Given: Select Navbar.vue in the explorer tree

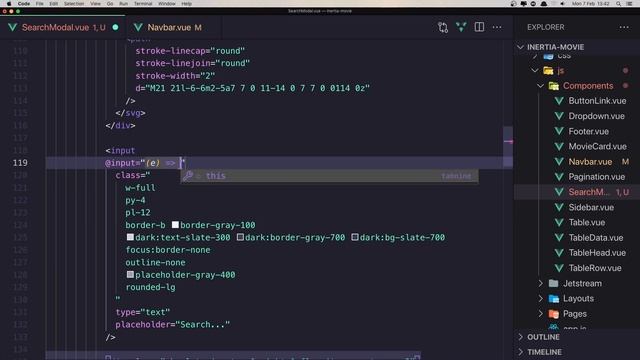Looking at the screenshot, I should [x=590, y=162].
